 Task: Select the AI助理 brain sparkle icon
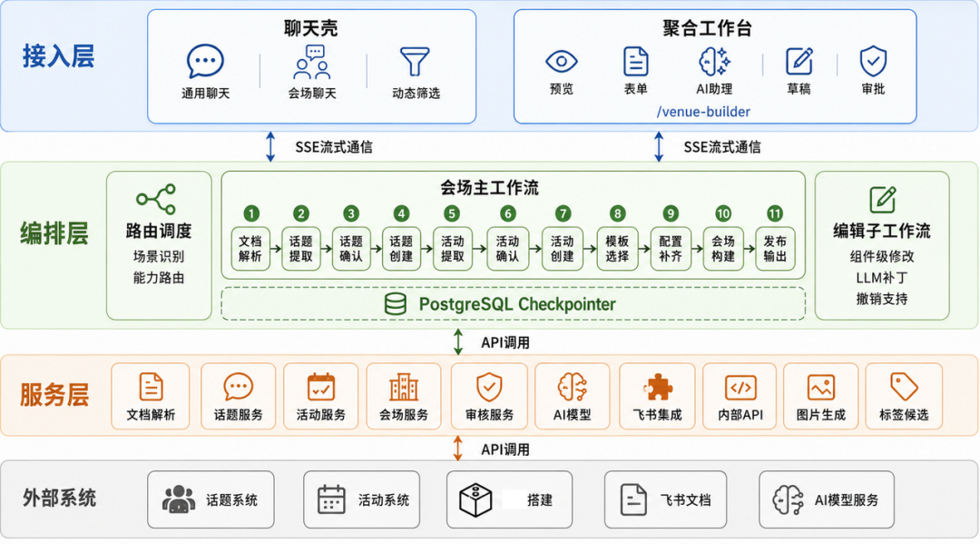coord(714,61)
